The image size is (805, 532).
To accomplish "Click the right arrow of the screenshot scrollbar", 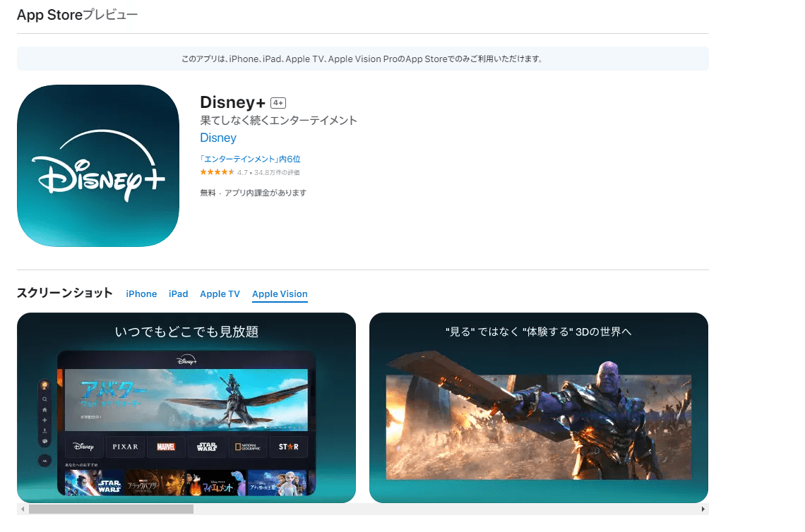I will click(703, 509).
